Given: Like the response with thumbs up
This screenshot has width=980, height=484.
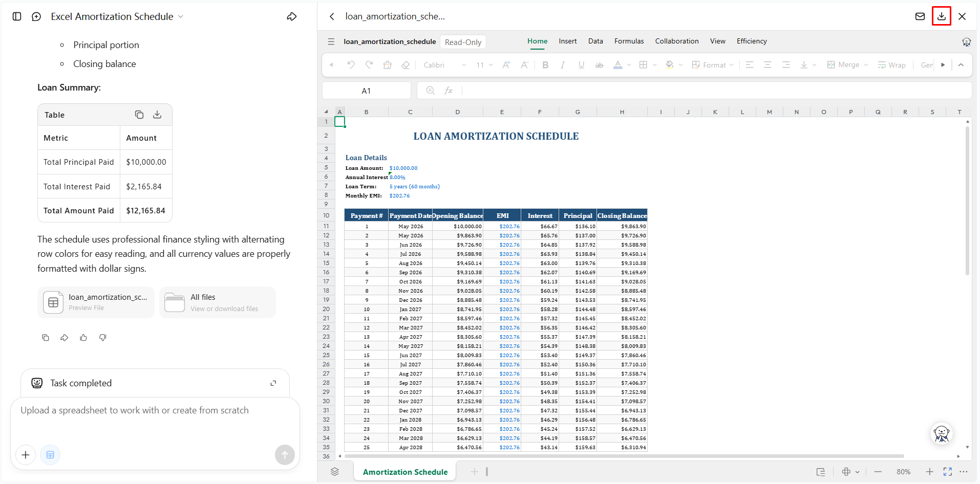Looking at the screenshot, I should [x=83, y=338].
